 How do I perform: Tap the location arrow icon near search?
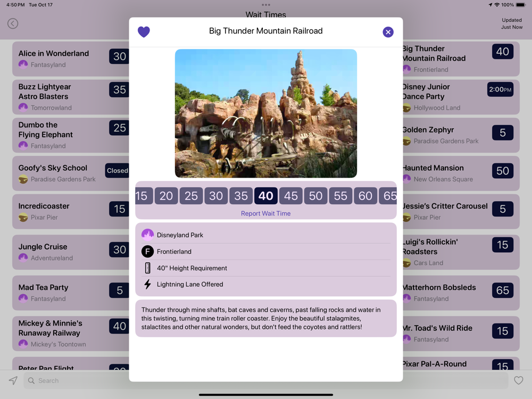(13, 380)
